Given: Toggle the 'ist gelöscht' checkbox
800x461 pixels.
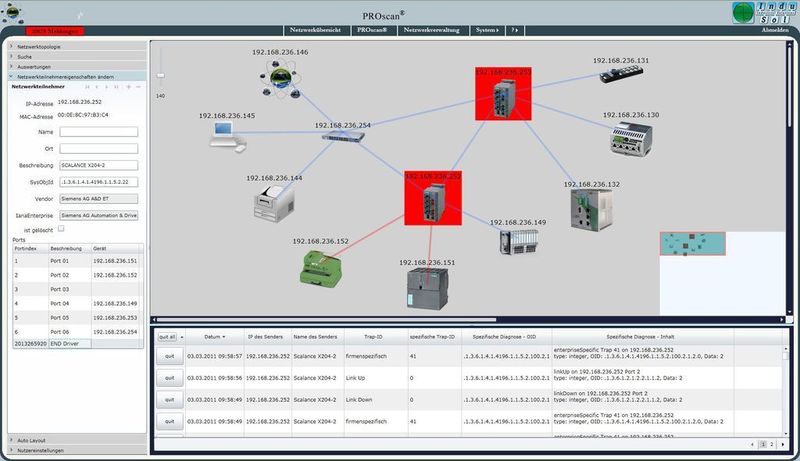Looking at the screenshot, I should point(61,229).
